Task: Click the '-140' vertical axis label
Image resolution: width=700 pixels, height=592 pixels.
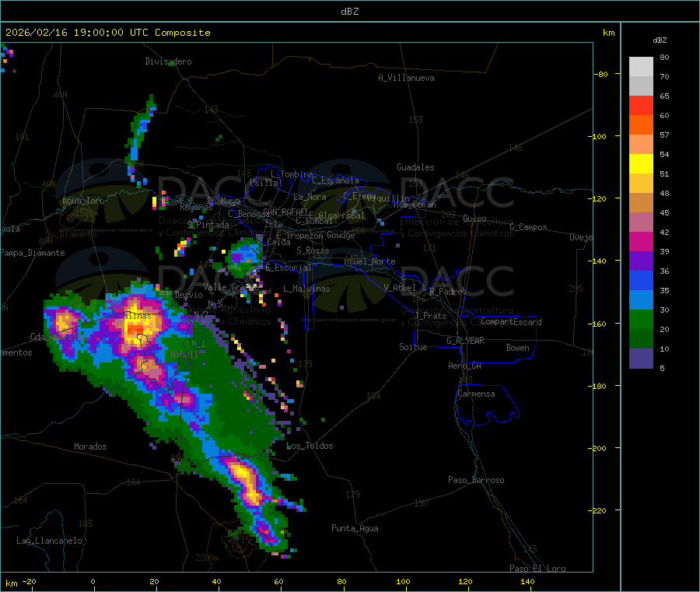Action: 596,261
